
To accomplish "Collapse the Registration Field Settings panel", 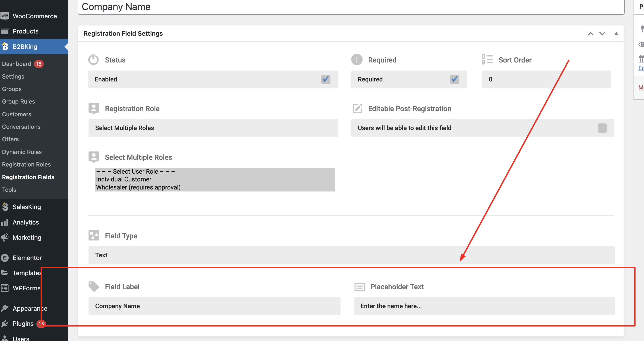I will point(616,33).
